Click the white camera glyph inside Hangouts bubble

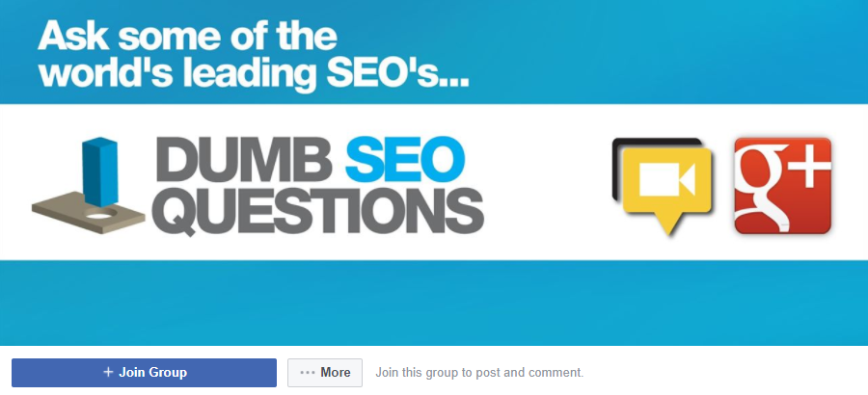tap(667, 180)
